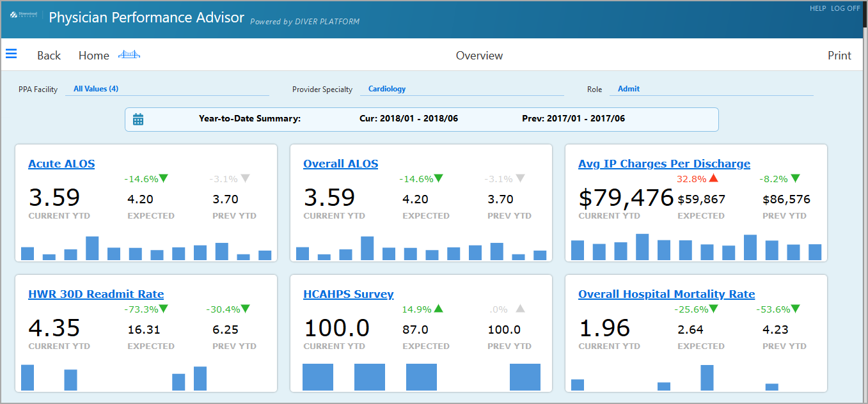Click the 16.31 expected value

[144, 330]
